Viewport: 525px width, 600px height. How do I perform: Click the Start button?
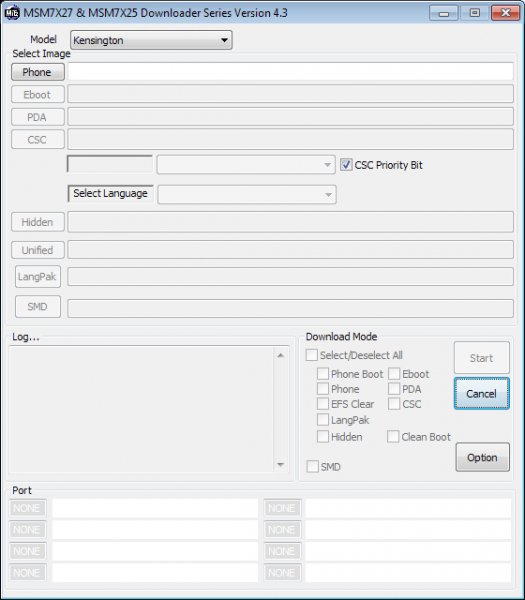click(x=482, y=358)
